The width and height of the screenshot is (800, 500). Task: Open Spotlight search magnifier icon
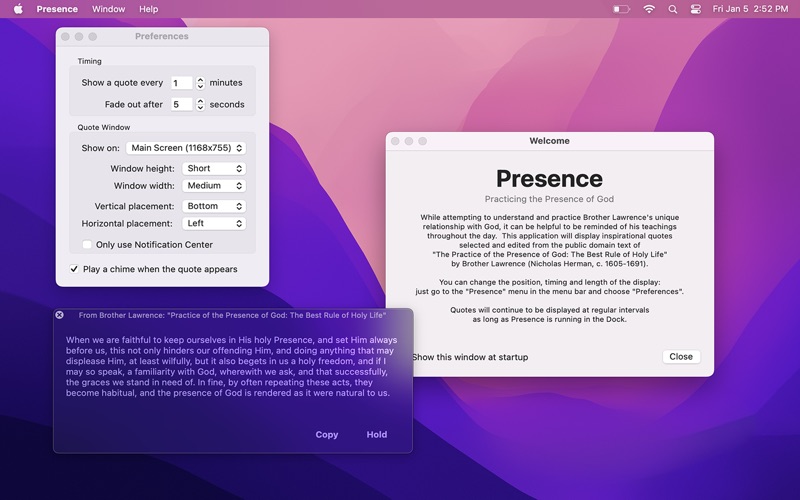point(672,9)
